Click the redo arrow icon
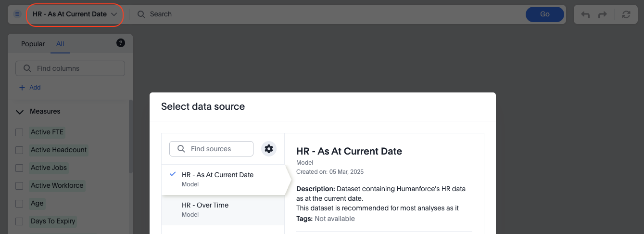644x234 pixels. pyautogui.click(x=603, y=14)
